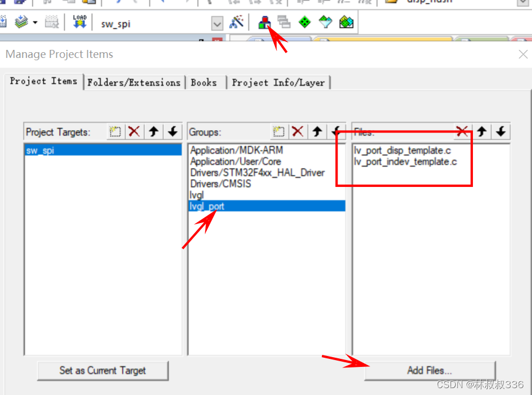
Task: Move selected group up
Action: coord(317,131)
